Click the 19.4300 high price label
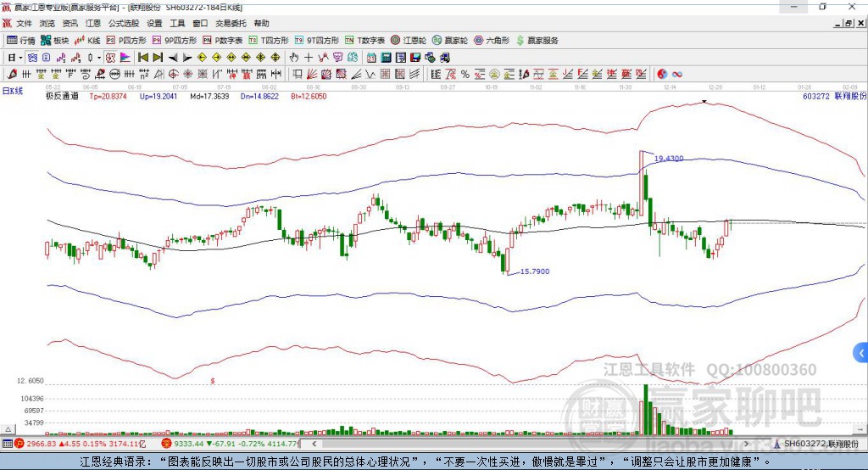This screenshot has height=470, width=868. coord(669,159)
